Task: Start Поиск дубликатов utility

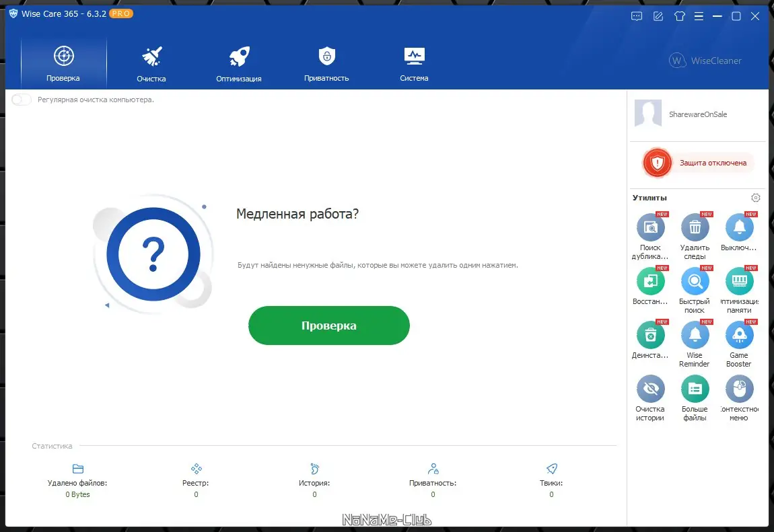Action: (x=650, y=228)
